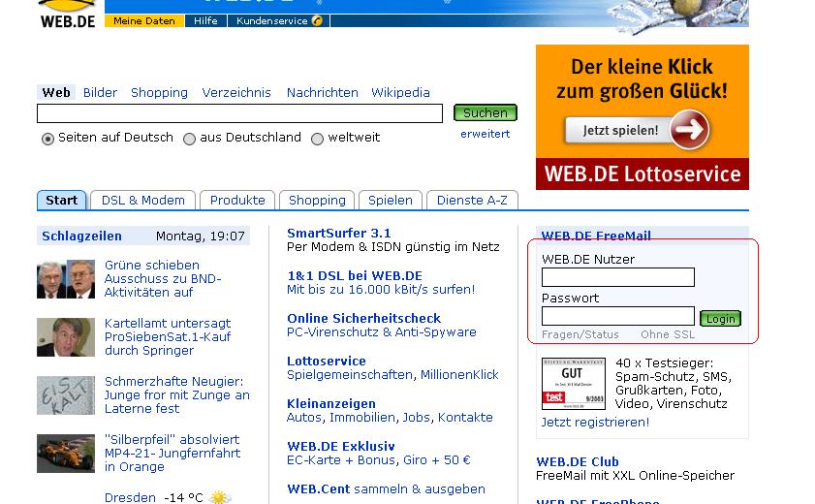Open the DSL & Modem tab
Image resolution: width=815 pixels, height=504 pixels.
(142, 200)
